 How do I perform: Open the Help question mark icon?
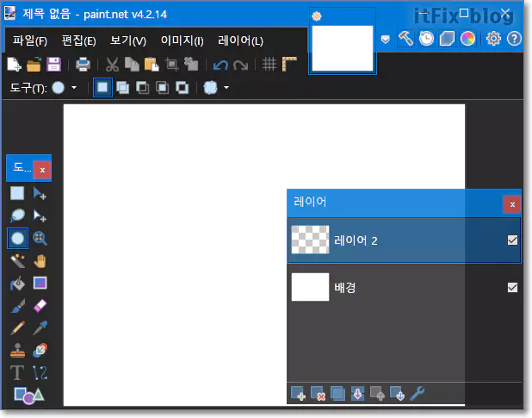(514, 39)
